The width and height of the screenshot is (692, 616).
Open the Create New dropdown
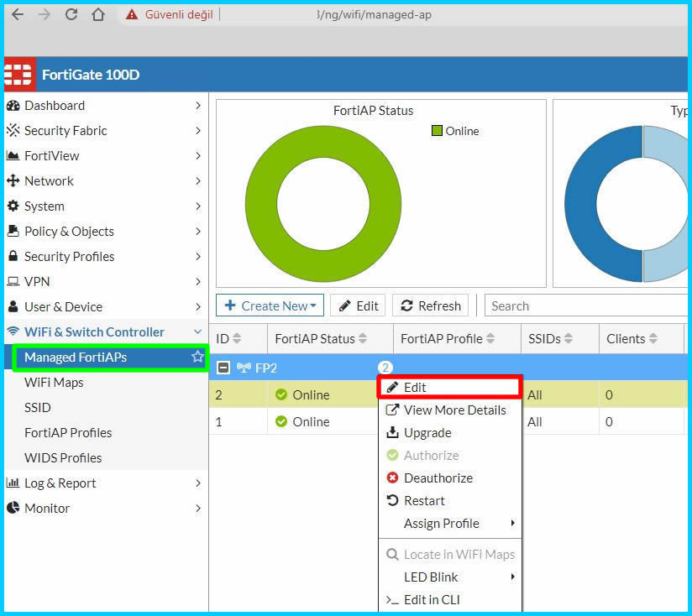point(270,305)
